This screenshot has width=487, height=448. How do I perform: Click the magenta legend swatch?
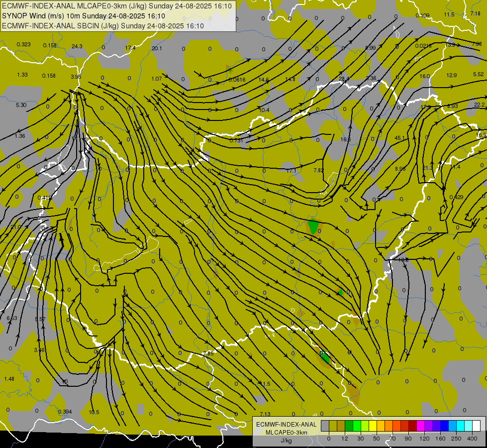421,426
